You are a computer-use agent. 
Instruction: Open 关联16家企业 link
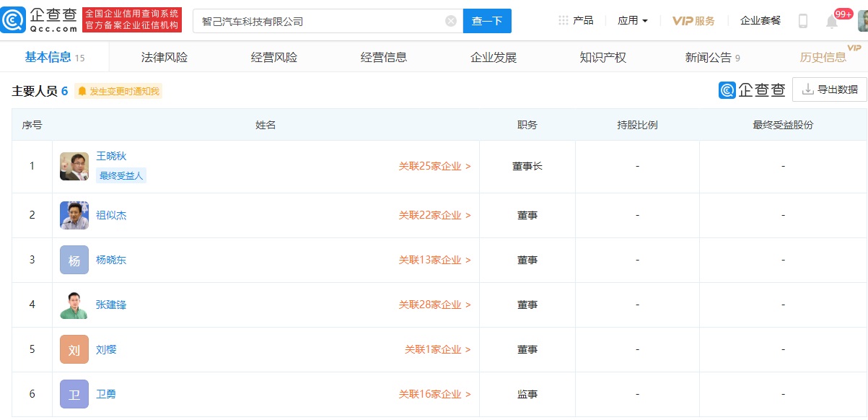[x=435, y=394]
